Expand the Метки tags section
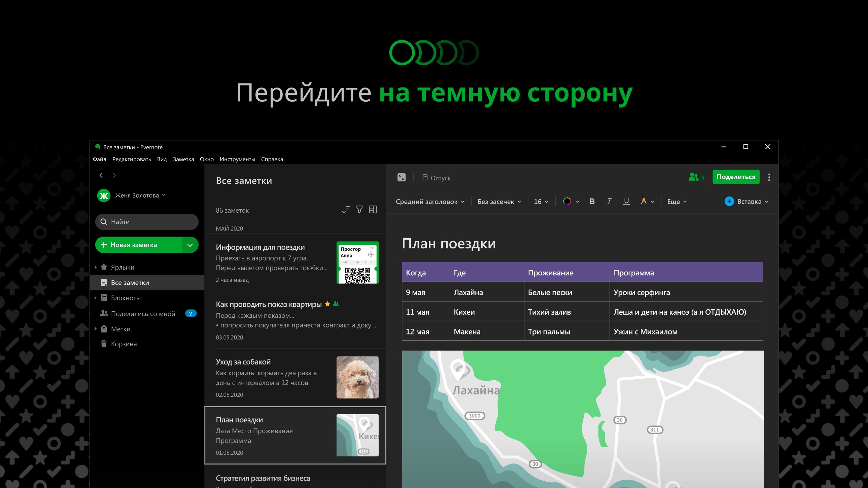868x488 pixels. (x=96, y=329)
